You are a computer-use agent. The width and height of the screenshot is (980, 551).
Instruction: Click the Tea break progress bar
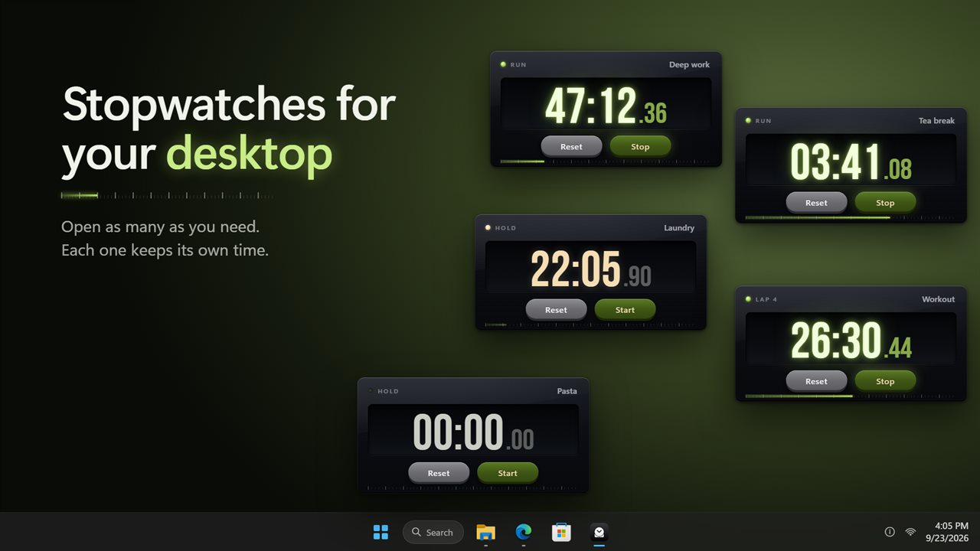pyautogui.click(x=851, y=218)
